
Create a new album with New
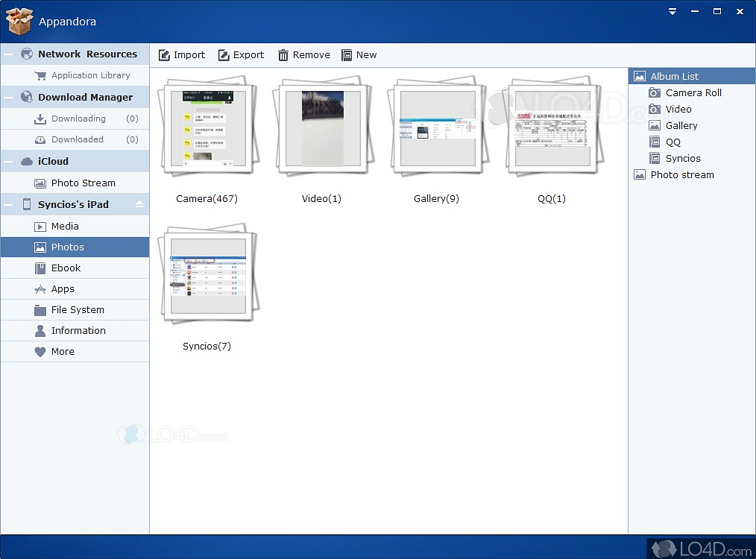[x=359, y=55]
